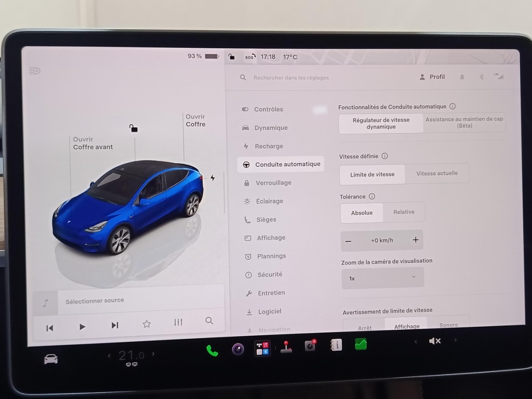Image resolution: width=532 pixels, height=399 pixels.
Task: Open Bluetooth settings icon
Action: 481,77
